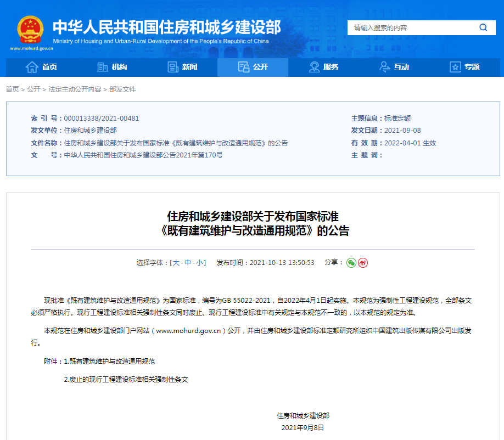Open the 首页 home navigation tab
Screen dimensions: 504x440
42,67
